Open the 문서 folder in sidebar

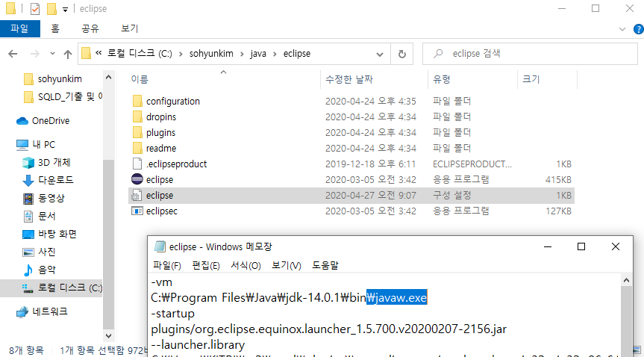click(39, 216)
